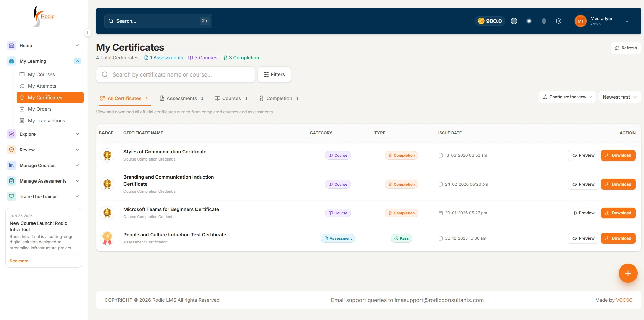The image size is (644, 320).
Task: Click the Microsoft Teams badge medal
Action: [x=107, y=213]
